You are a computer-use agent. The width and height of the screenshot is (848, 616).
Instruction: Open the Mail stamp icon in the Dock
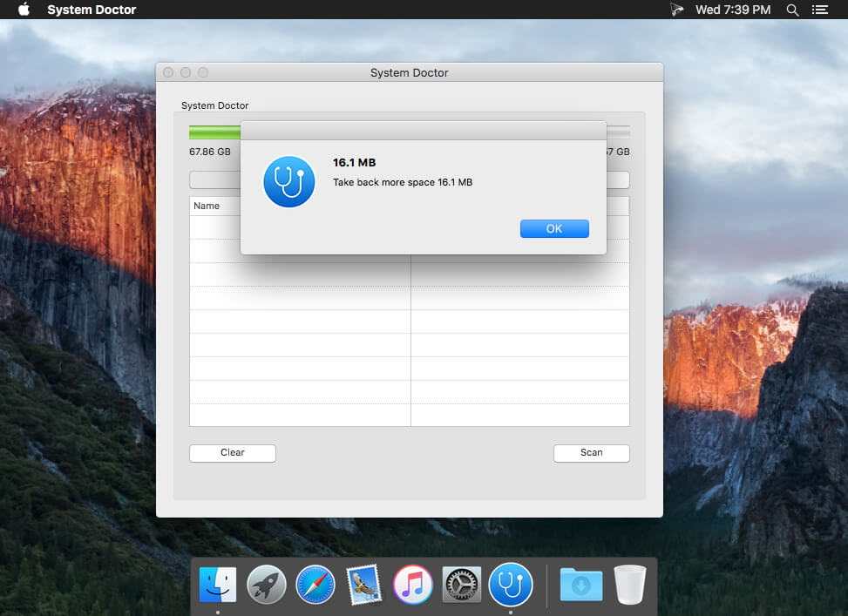(x=364, y=585)
